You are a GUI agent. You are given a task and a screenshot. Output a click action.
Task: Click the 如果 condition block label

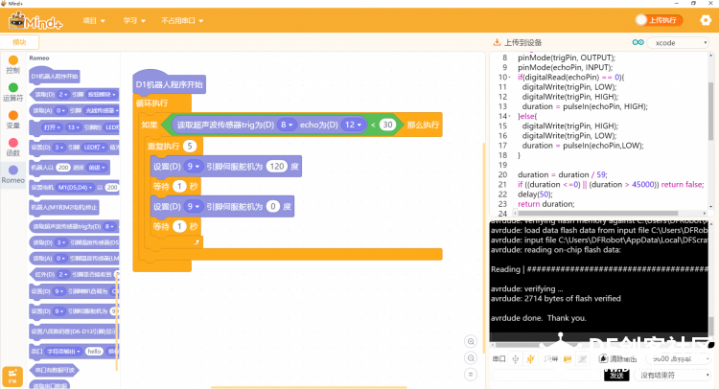[149, 125]
